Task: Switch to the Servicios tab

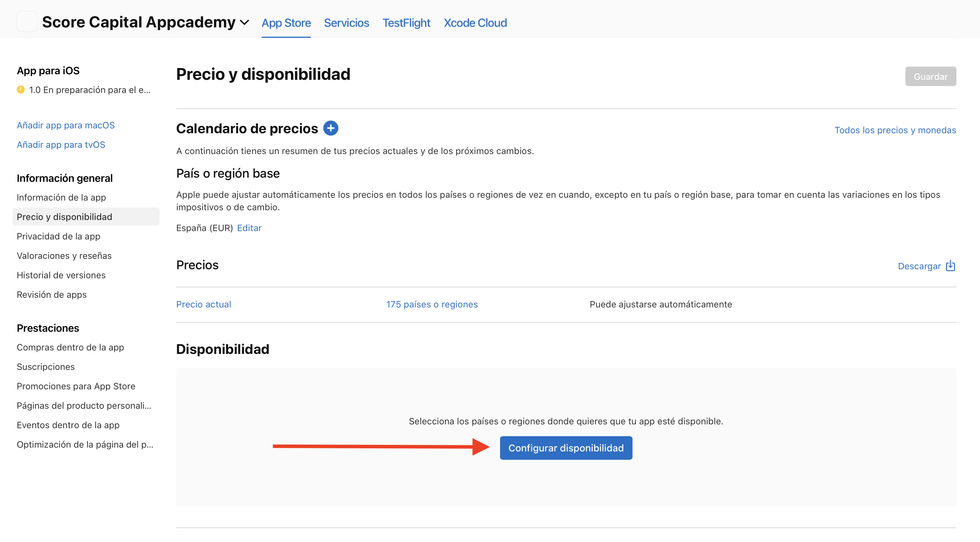Action: 346,23
